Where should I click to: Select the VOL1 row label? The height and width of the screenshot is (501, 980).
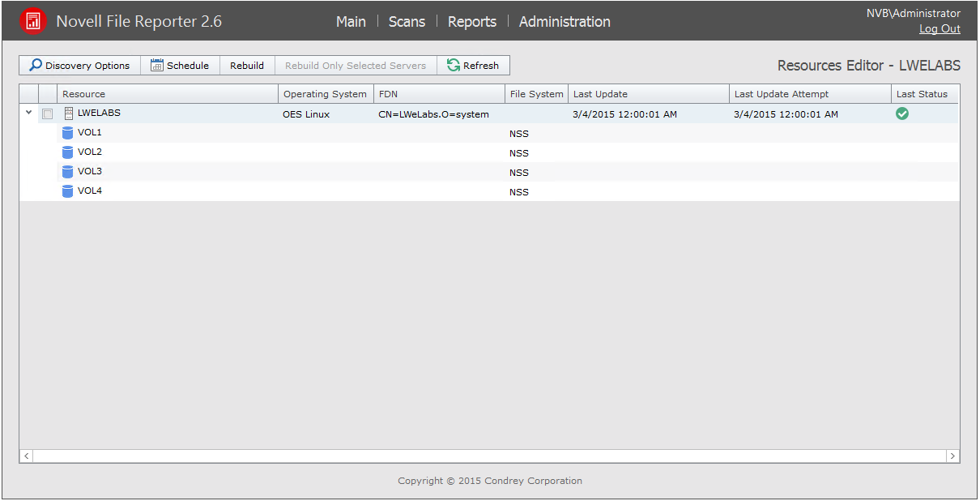coord(90,132)
